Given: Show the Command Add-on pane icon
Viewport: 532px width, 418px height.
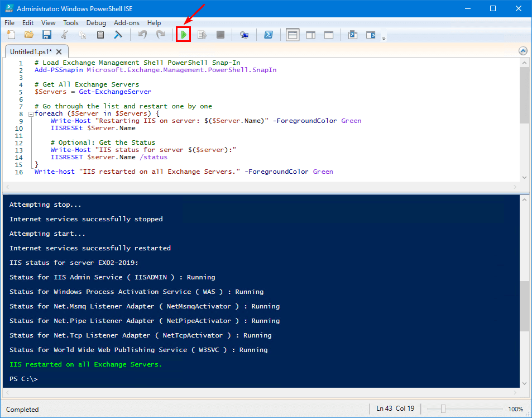Looking at the screenshot, I should [x=371, y=35].
